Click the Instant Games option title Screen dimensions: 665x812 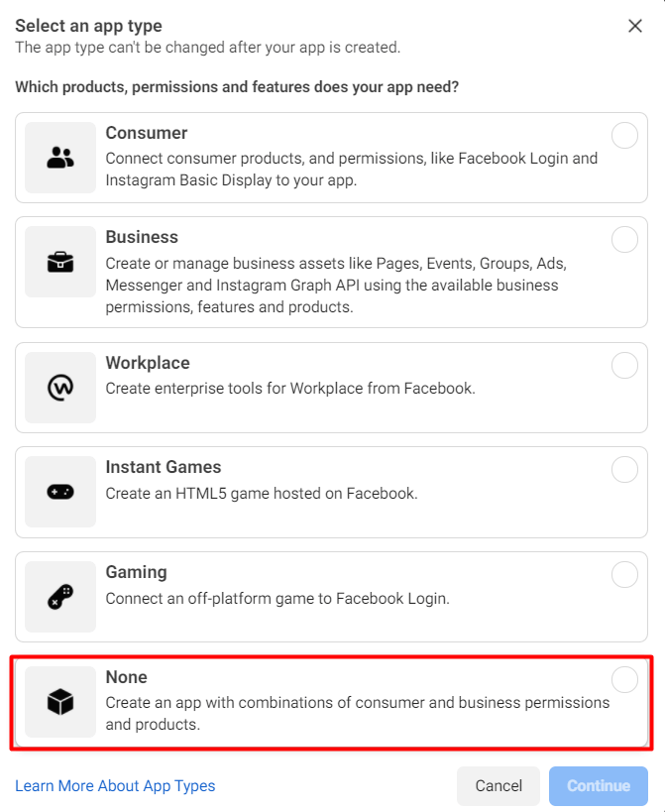(x=164, y=467)
